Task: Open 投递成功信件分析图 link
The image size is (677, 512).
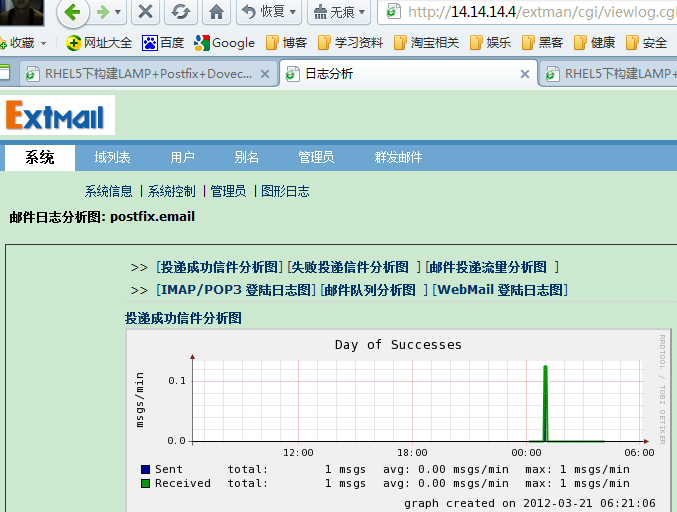Action: 219,267
